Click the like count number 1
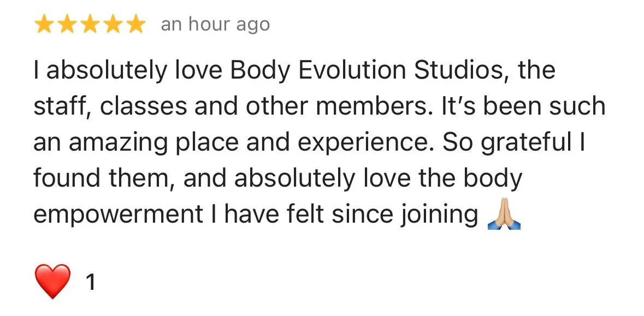The image size is (644, 316). [x=90, y=282]
